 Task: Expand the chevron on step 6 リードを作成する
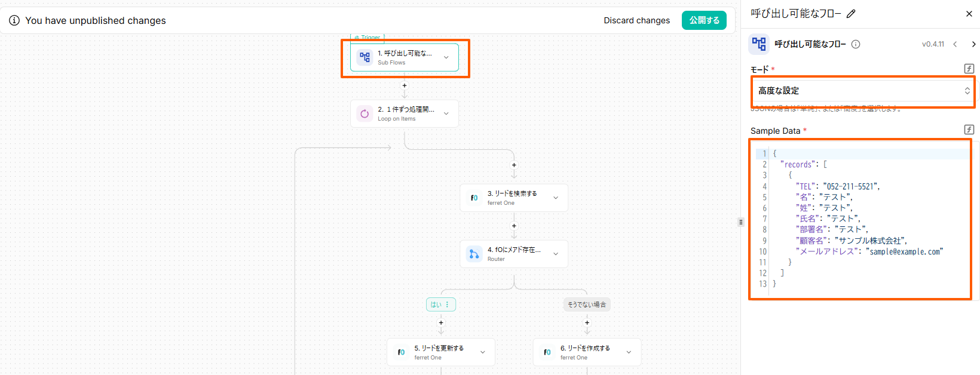coord(629,352)
